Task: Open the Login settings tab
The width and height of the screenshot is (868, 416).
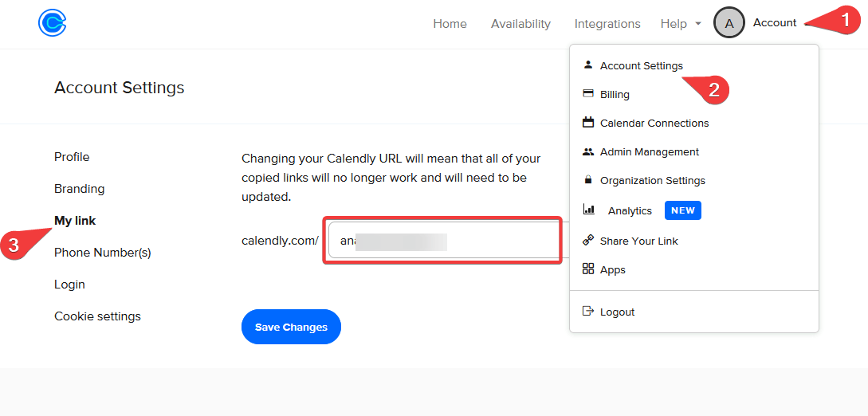Action: [69, 285]
